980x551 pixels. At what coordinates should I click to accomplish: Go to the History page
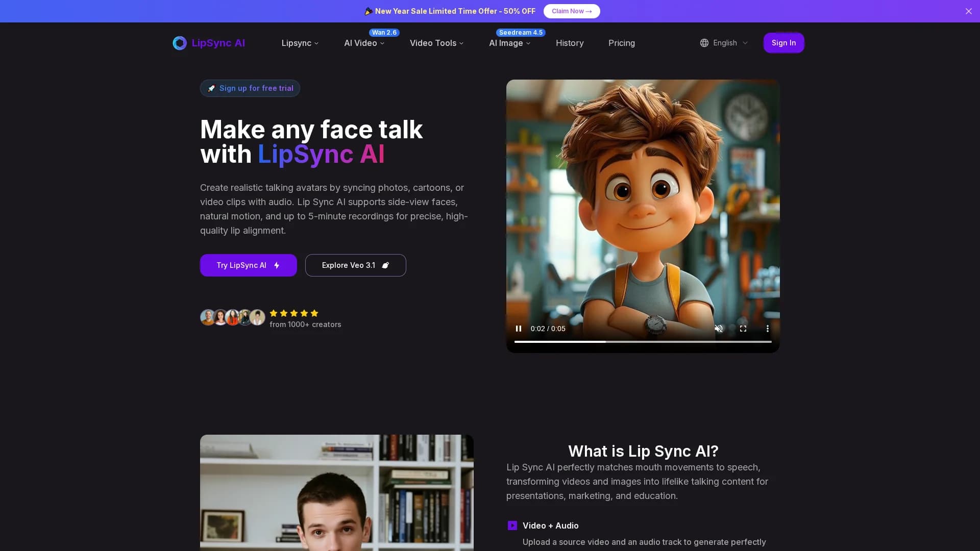coord(569,43)
